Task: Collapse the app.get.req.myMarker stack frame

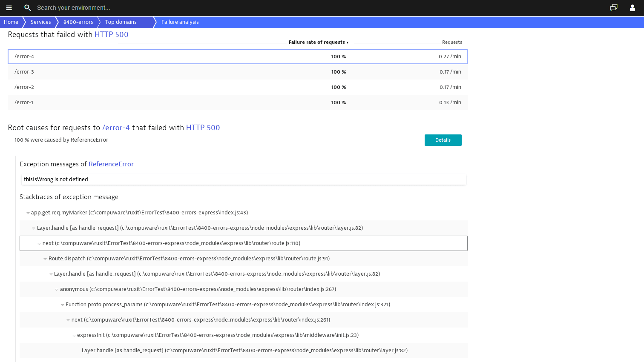Action: [28, 213]
